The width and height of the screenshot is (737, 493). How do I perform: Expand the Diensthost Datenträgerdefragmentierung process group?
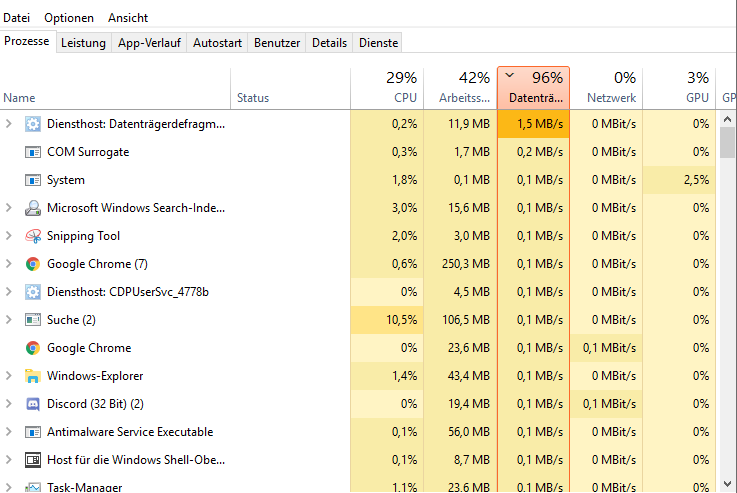[x=8, y=124]
